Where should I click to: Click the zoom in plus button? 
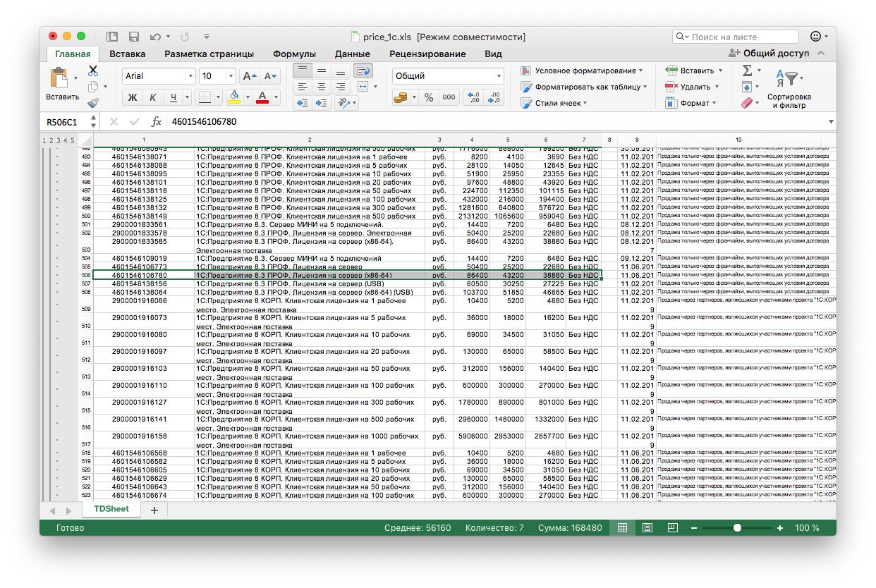780,527
